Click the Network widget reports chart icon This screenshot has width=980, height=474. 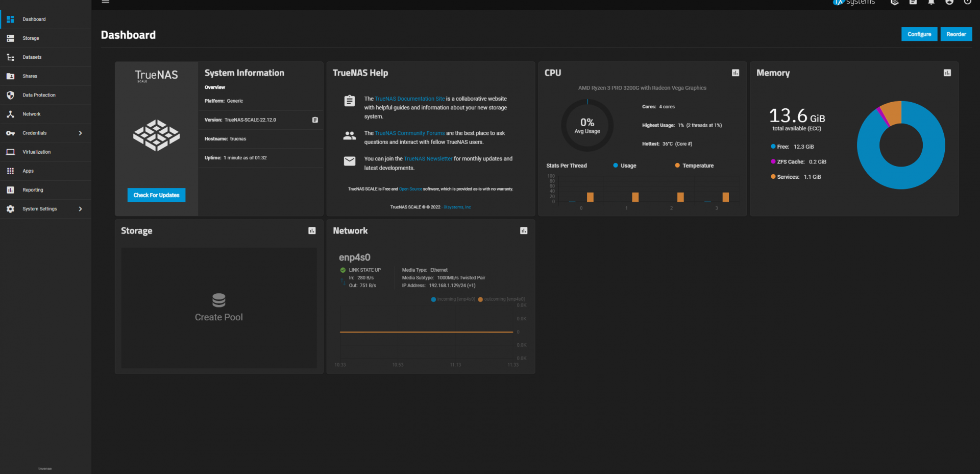(x=524, y=231)
